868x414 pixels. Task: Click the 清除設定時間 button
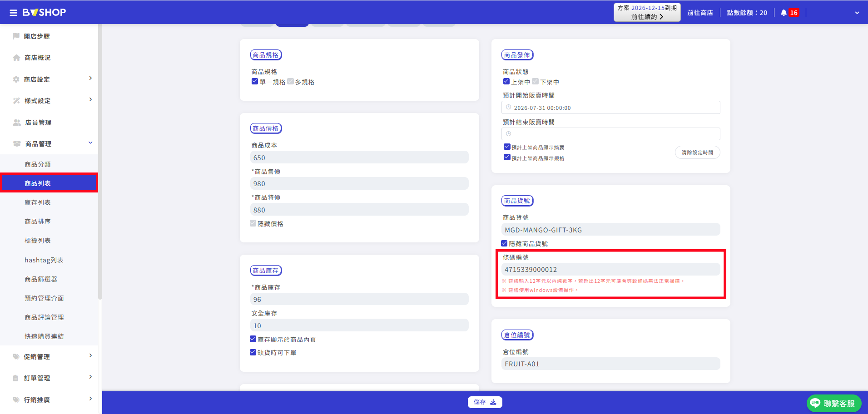click(697, 153)
